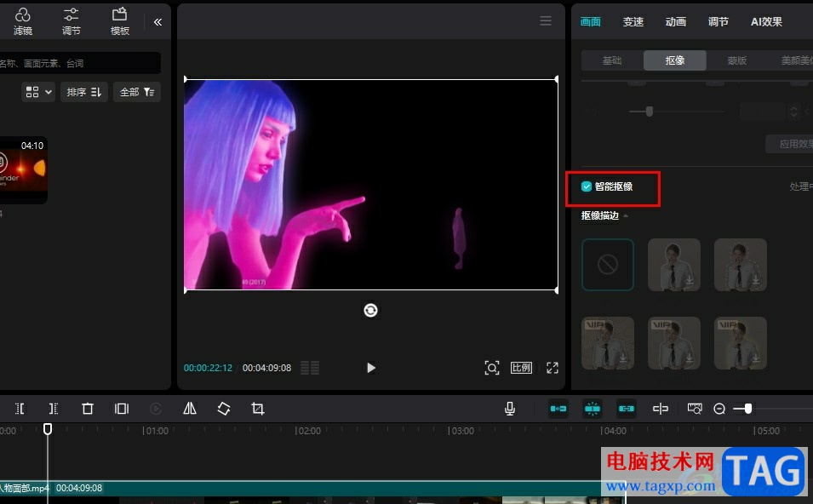Open the 模板 templates panel

pos(120,21)
